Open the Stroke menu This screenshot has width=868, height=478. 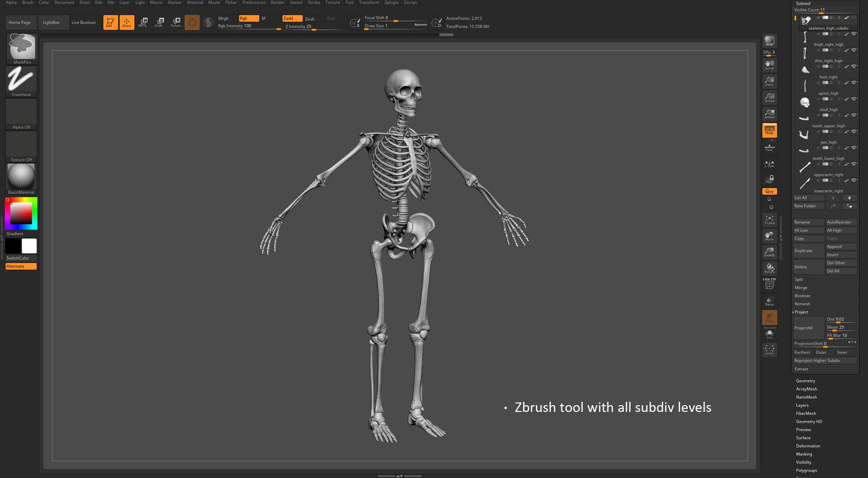(x=314, y=3)
